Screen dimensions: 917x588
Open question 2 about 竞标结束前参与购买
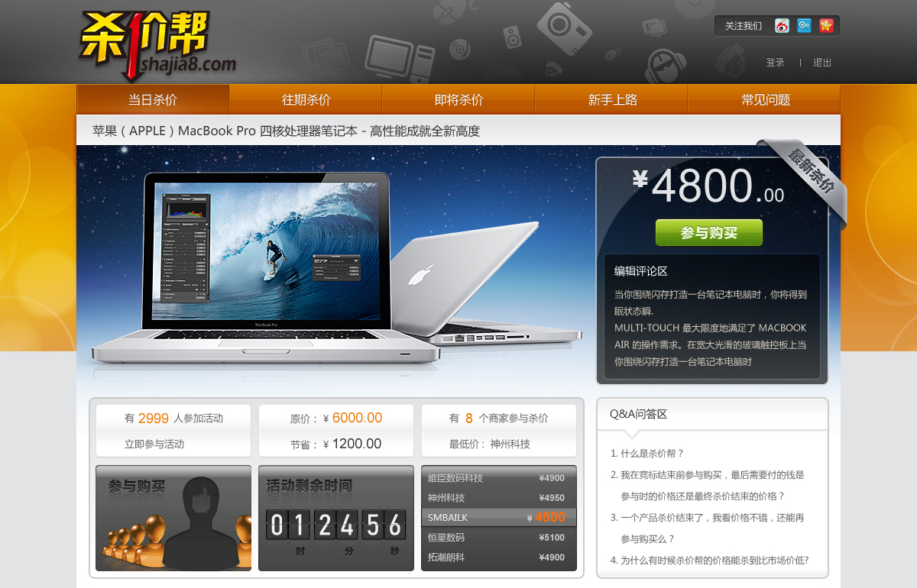point(708,485)
